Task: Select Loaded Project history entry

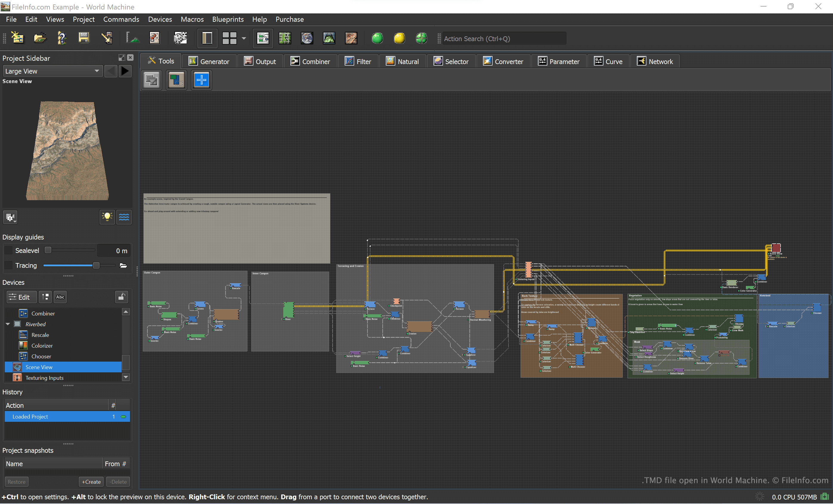Action: (67, 416)
